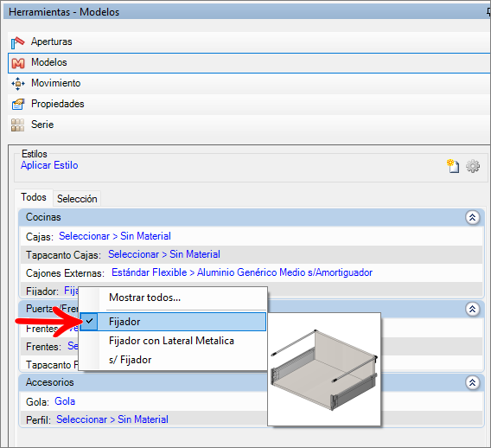Select the Serie grid icon
Image resolution: width=491 pixels, height=448 pixels.
(x=17, y=125)
